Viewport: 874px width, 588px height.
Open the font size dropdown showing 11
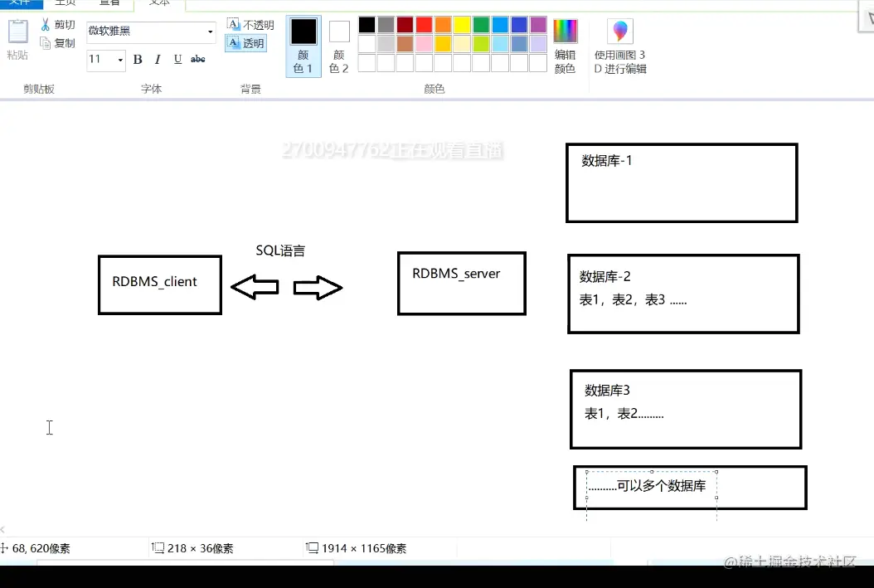(100, 60)
